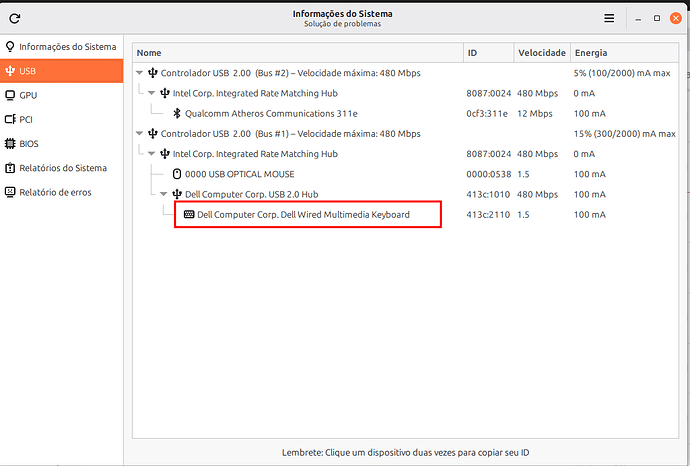Screen dimensions: 690x466
Task: Click the mouse icon beside USB OPTICAL MOUSE
Action: point(177,174)
